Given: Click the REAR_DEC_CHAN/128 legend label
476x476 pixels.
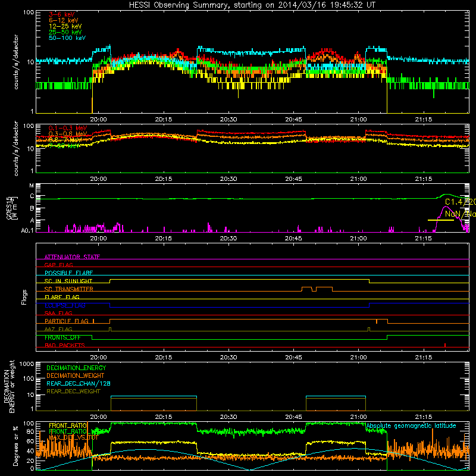Looking at the screenshot, I should click(x=79, y=383).
